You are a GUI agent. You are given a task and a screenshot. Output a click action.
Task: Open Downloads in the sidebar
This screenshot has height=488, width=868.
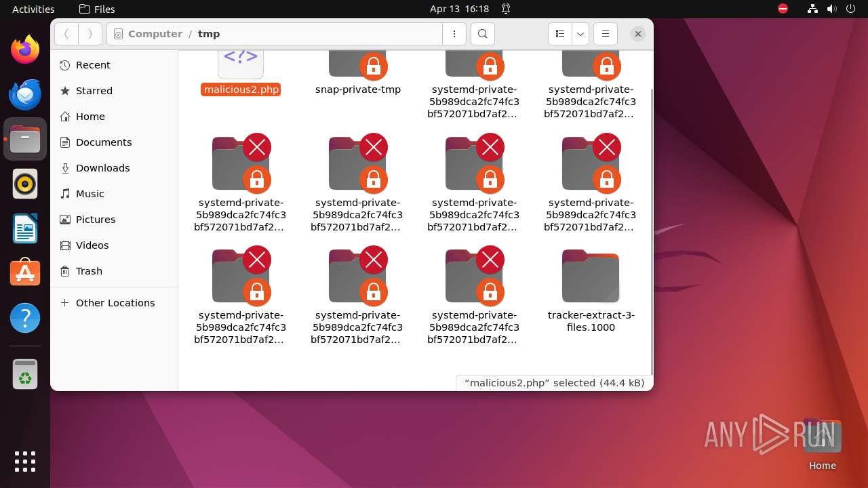[114, 168]
